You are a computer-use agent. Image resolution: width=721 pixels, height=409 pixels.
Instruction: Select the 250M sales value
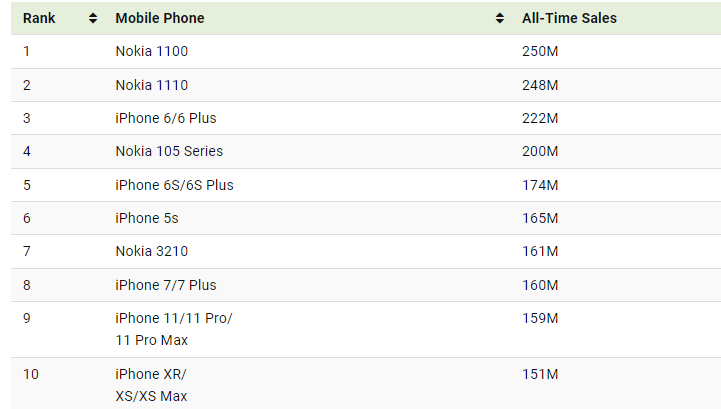(540, 51)
